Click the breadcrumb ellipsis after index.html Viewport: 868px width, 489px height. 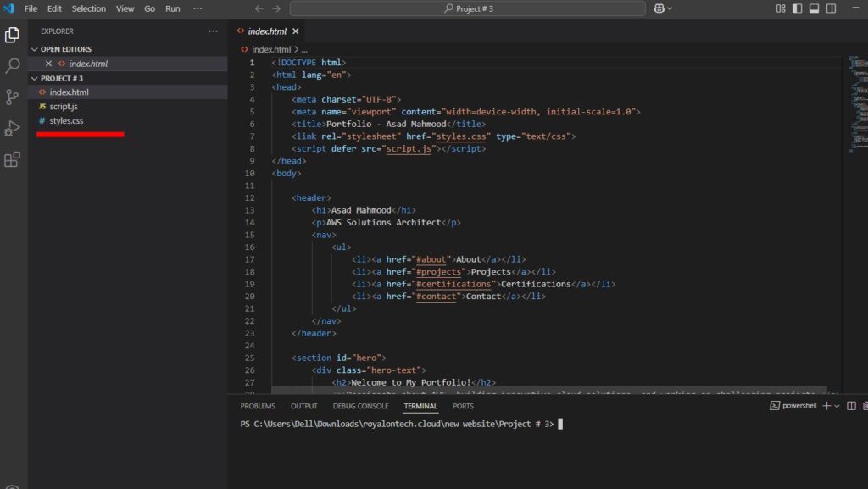point(304,49)
